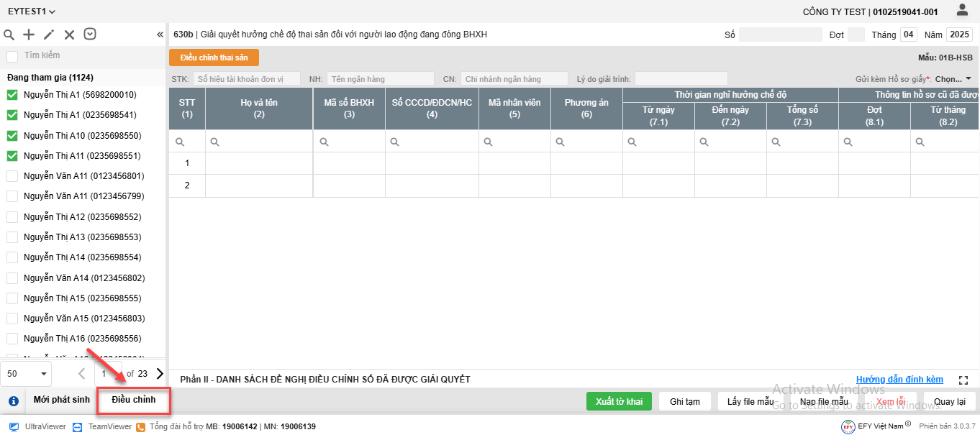Check Nguyễn Văn A11 (0123456801) checkbox

coord(12,176)
